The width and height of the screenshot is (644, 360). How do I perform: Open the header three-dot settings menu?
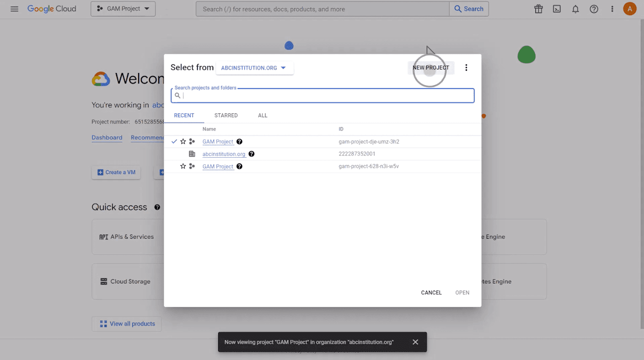612,9
